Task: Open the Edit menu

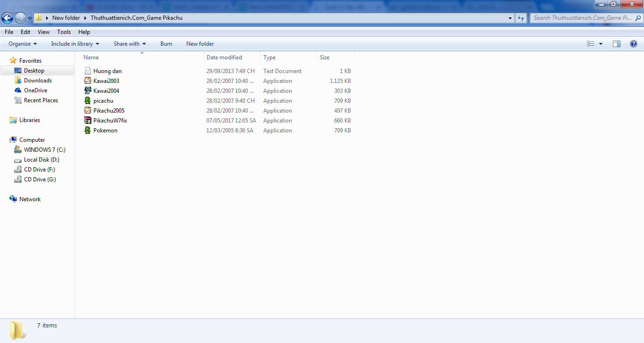Action: tap(25, 32)
